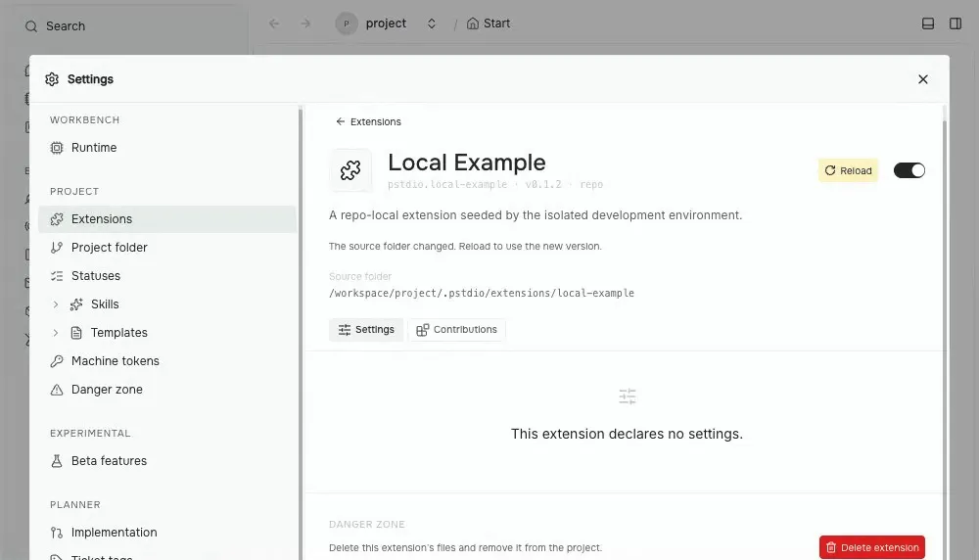The width and height of the screenshot is (979, 560).
Task: Click the Statuses checklist icon
Action: click(x=57, y=276)
